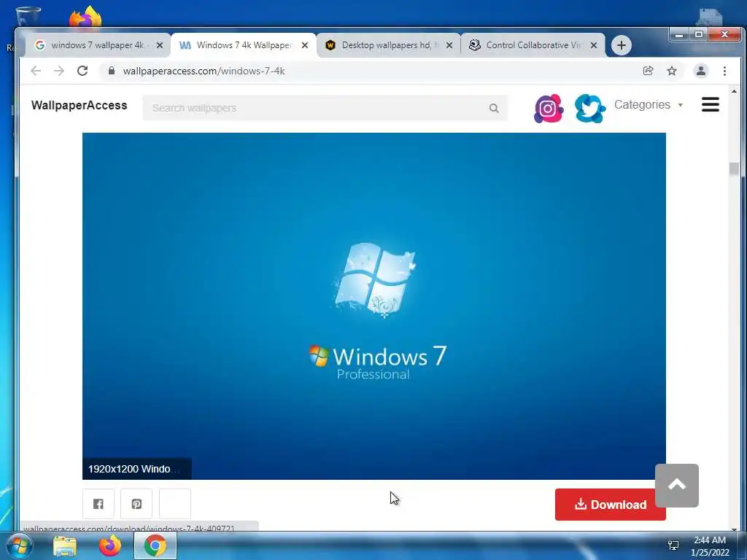Click the Search wallpapers field

pos(325,108)
